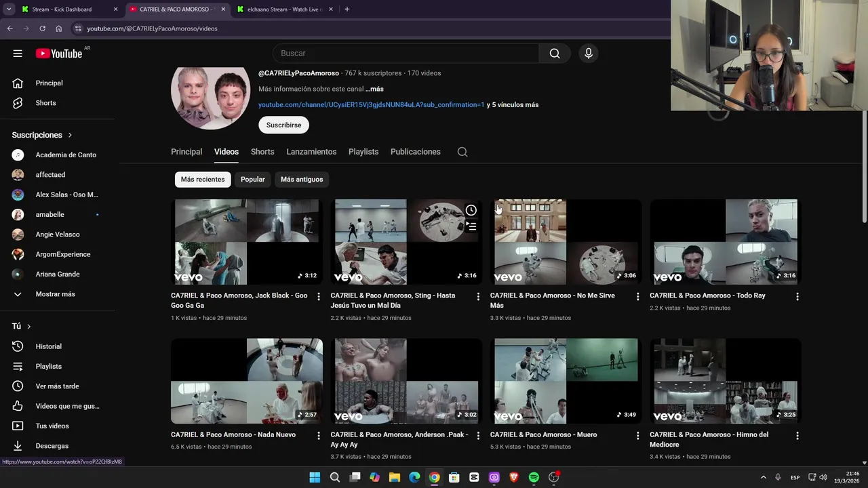Click the browser address bar URL

(x=152, y=28)
